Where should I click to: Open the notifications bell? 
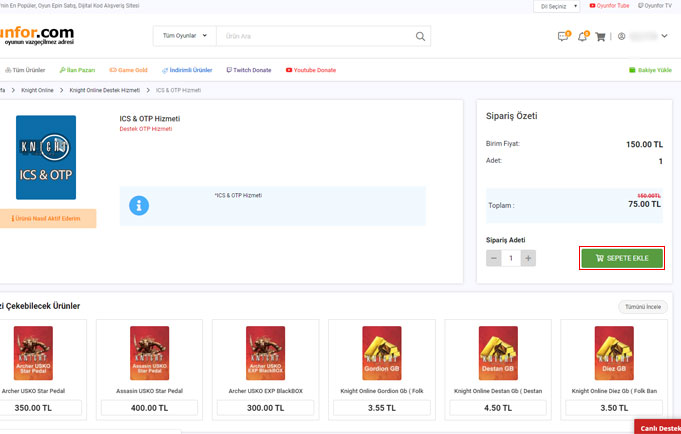tap(582, 37)
